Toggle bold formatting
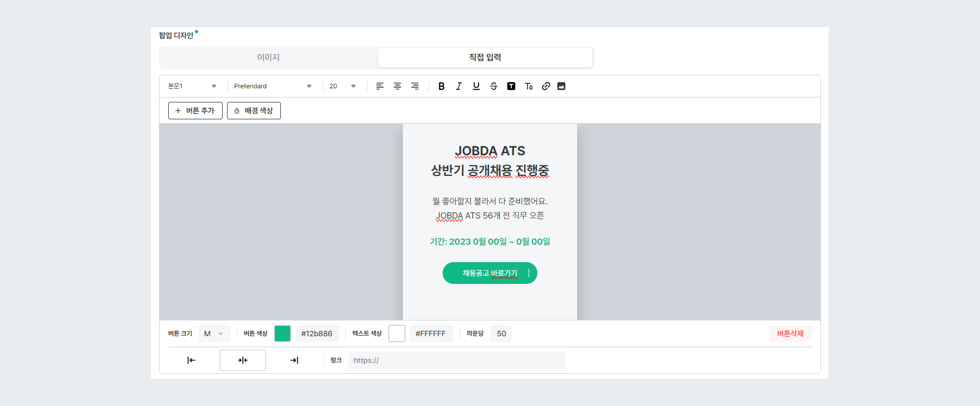This screenshot has height=406, width=980. (442, 86)
